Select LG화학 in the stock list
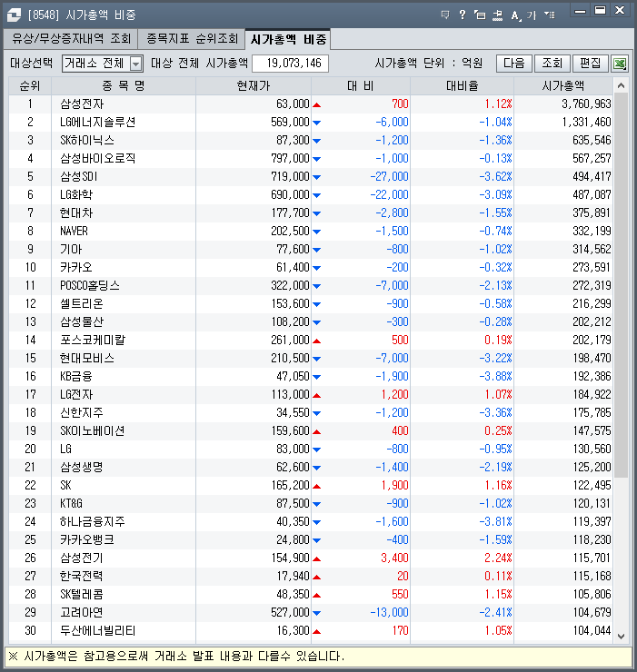The height and width of the screenshot is (672, 637). [x=76, y=194]
